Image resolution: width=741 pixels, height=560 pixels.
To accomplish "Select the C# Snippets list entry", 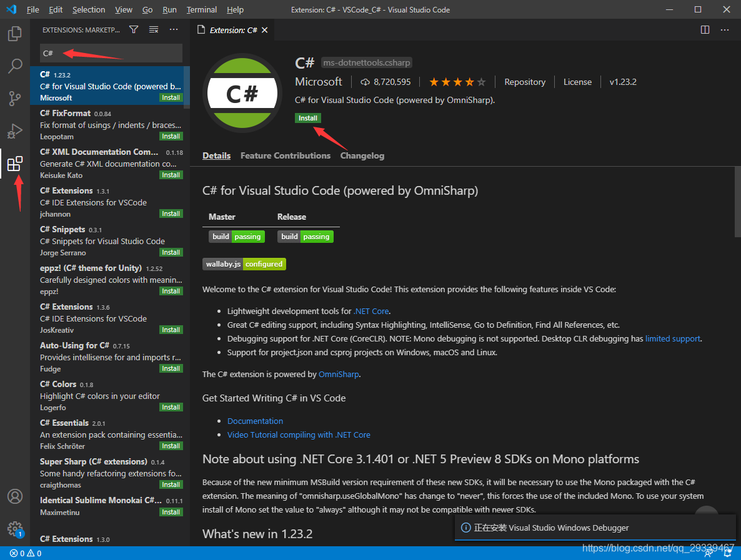I will tap(110, 241).
